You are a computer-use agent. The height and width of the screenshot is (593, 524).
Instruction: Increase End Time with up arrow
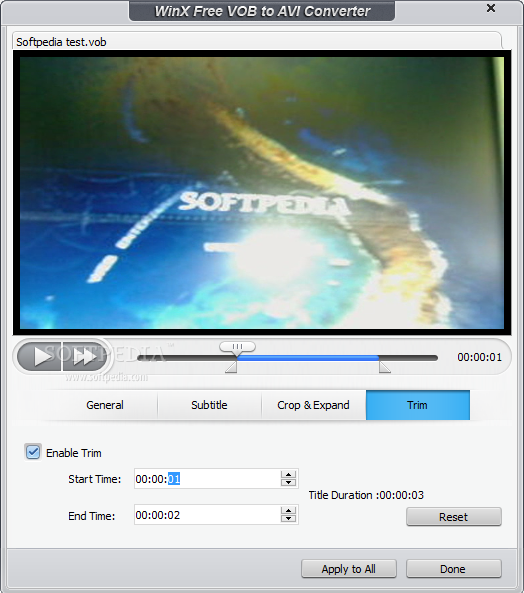coord(289,511)
